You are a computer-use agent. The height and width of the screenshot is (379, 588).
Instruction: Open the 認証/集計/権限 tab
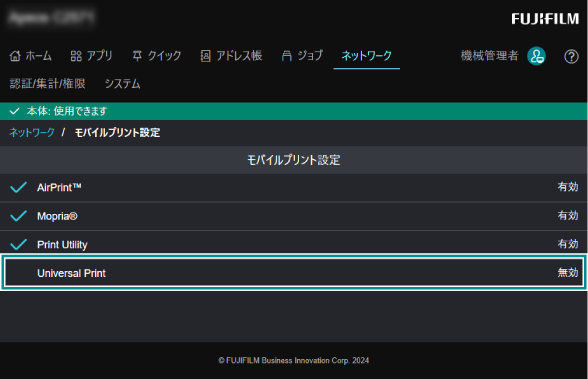48,84
